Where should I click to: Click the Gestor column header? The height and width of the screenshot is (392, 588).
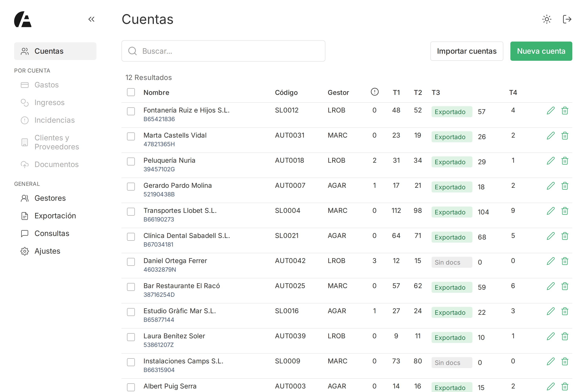coord(338,93)
